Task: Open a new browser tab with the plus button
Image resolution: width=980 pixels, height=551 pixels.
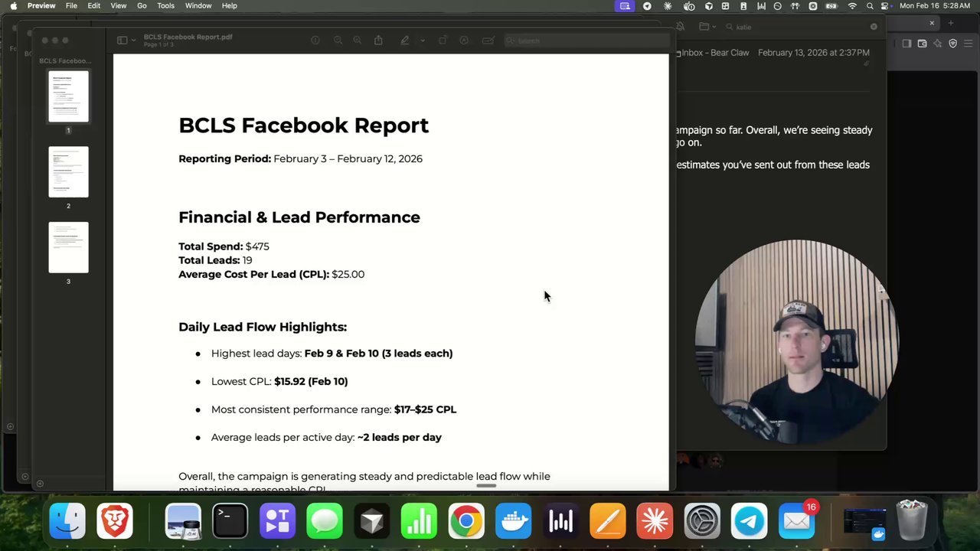Action: (951, 23)
